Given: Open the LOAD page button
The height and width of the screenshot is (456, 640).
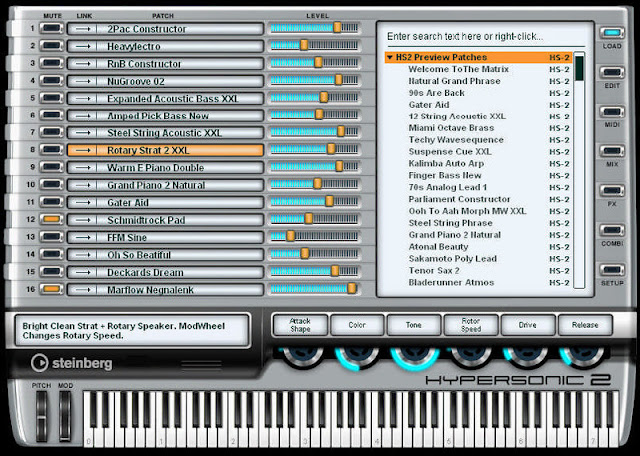Looking at the screenshot, I should click(x=612, y=33).
